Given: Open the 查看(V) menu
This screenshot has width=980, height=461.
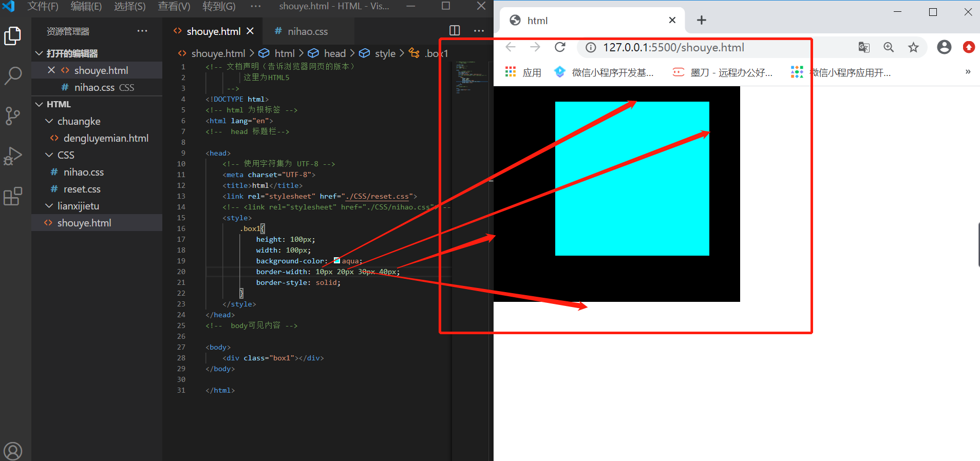Looking at the screenshot, I should click(x=174, y=6).
